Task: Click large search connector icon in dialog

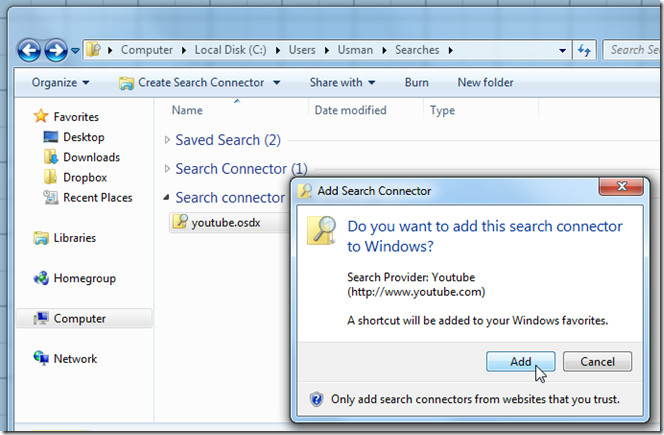Action: coord(321,230)
